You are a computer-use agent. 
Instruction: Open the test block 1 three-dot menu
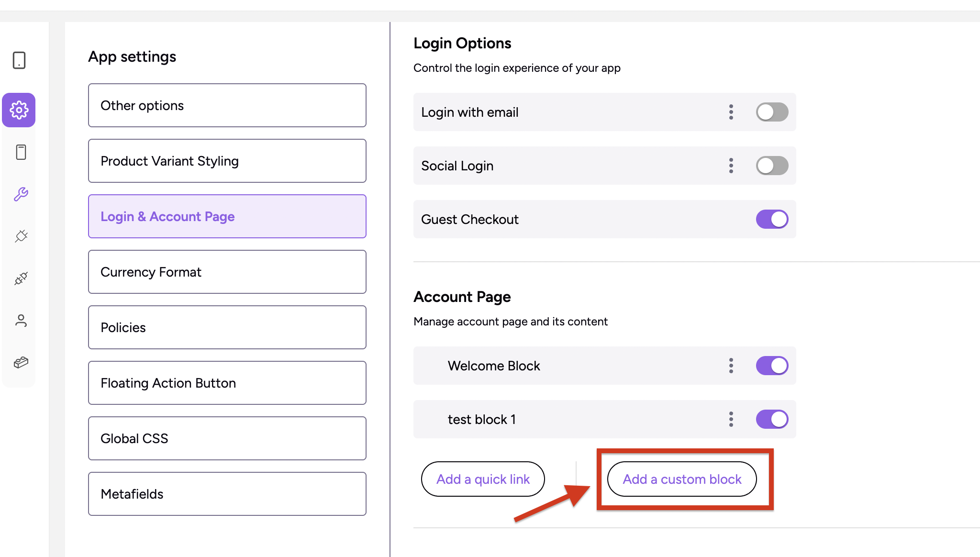coord(731,419)
